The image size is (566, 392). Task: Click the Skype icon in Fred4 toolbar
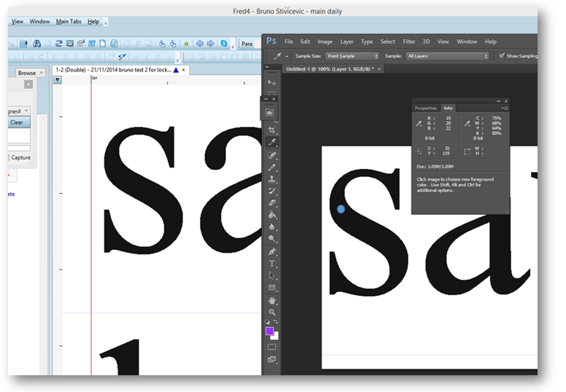pyautogui.click(x=224, y=44)
